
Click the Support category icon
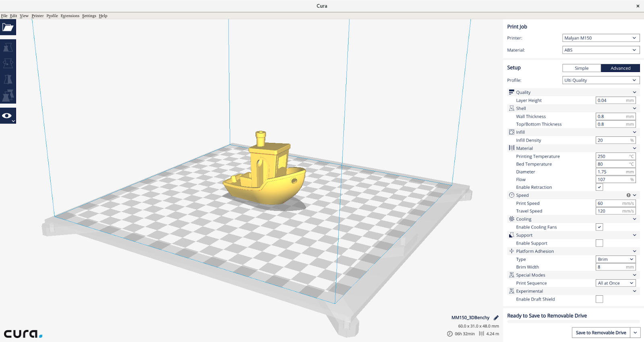pyautogui.click(x=512, y=235)
